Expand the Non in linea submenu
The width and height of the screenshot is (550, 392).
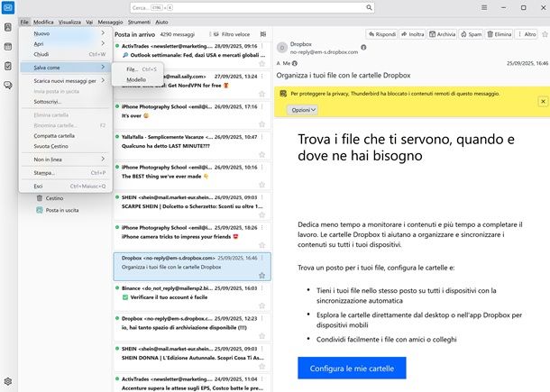pos(65,160)
